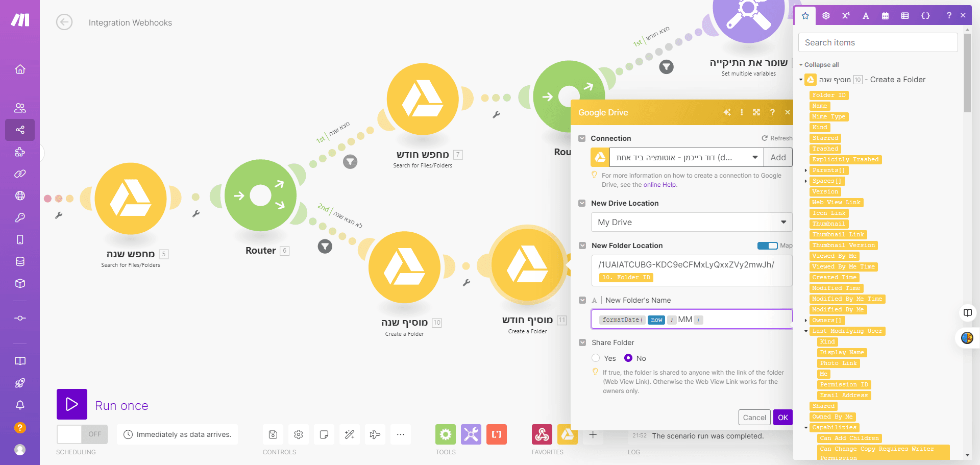The height and width of the screenshot is (465, 980).
Task: Open the New Drive Location dropdown
Action: tap(692, 223)
